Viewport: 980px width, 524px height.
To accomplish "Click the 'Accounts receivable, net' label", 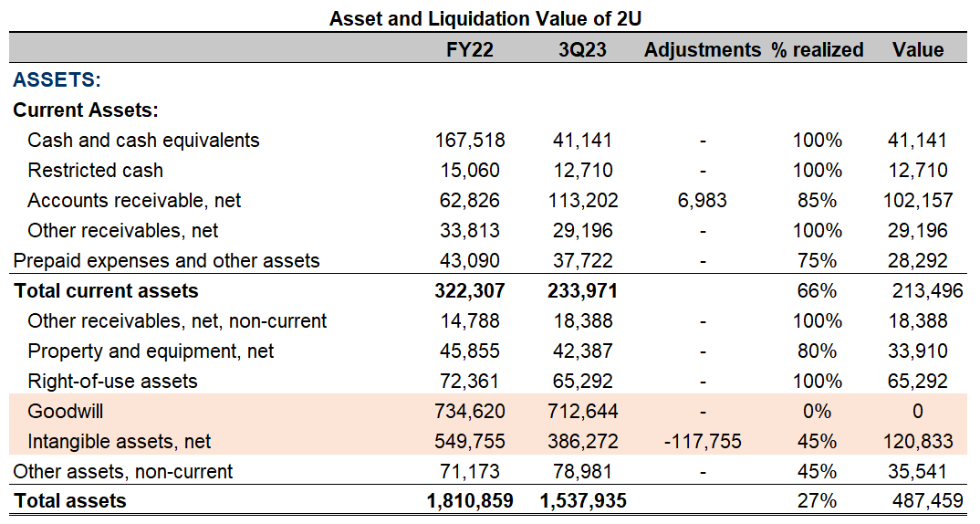I will tap(134, 200).
